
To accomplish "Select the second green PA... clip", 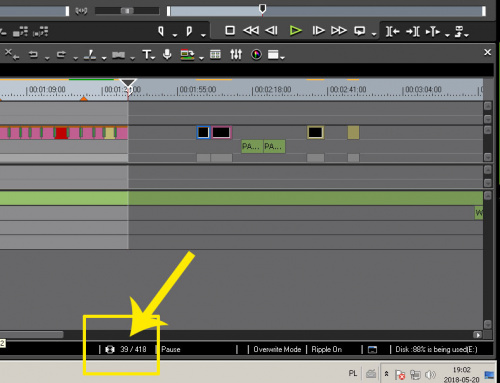I will (274, 146).
